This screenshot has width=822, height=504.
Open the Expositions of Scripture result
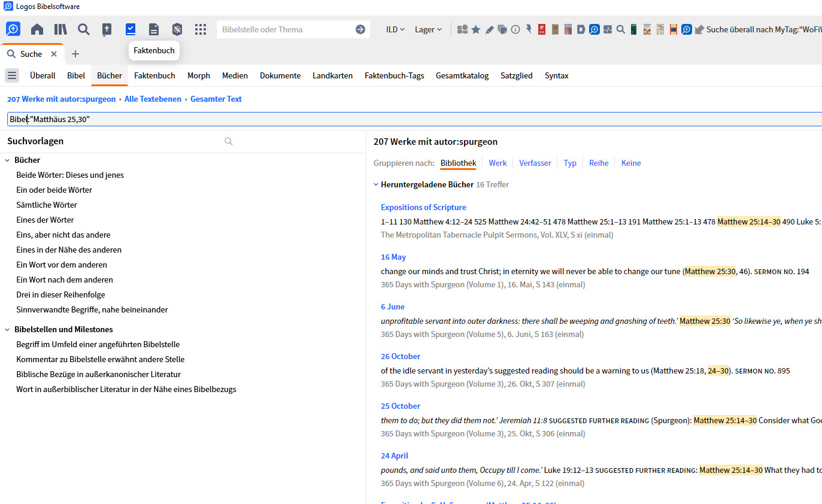point(423,207)
